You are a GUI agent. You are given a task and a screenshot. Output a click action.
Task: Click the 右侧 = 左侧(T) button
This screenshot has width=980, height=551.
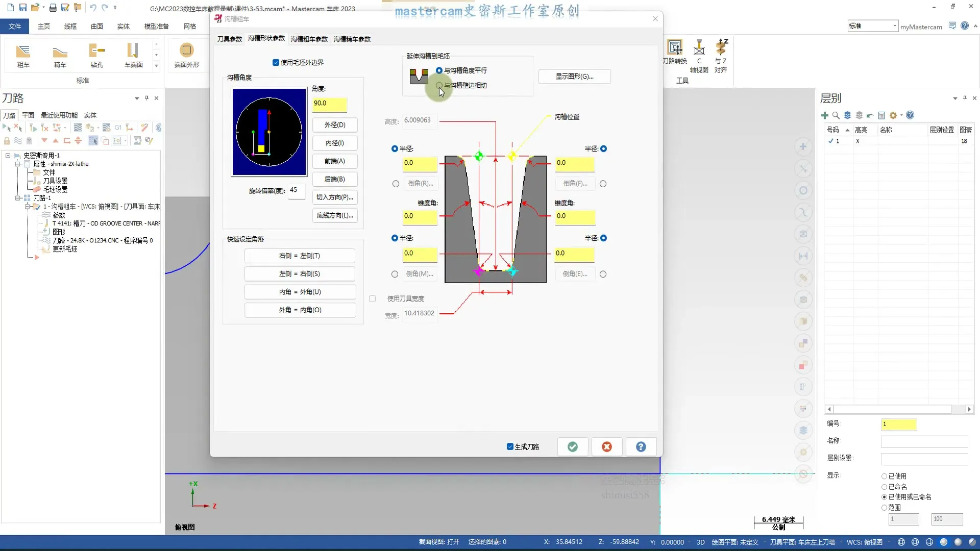300,256
